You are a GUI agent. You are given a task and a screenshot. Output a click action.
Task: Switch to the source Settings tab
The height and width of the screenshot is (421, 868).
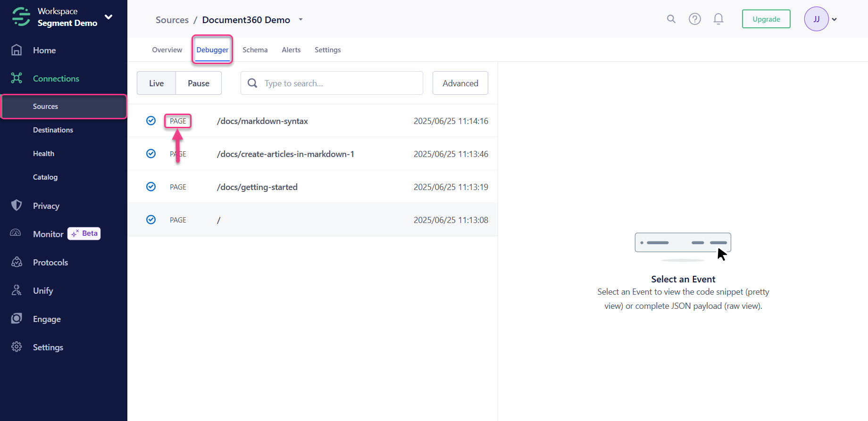(328, 50)
